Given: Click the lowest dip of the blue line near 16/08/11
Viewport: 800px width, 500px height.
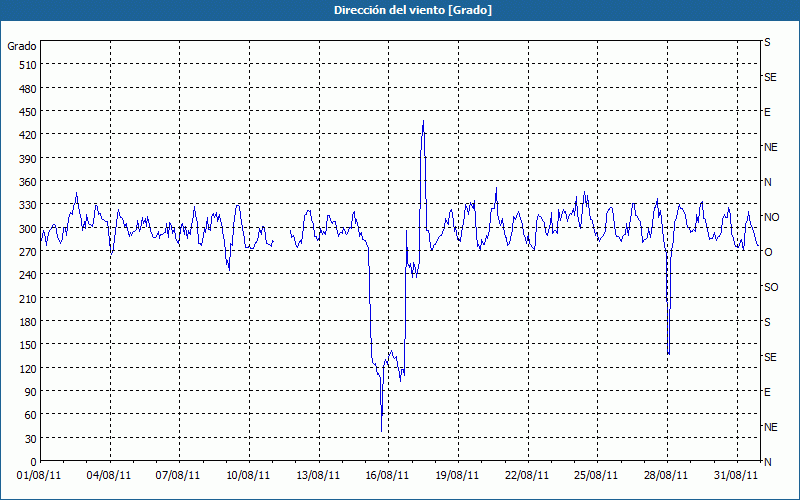Looking at the screenshot, I should click(381, 431).
